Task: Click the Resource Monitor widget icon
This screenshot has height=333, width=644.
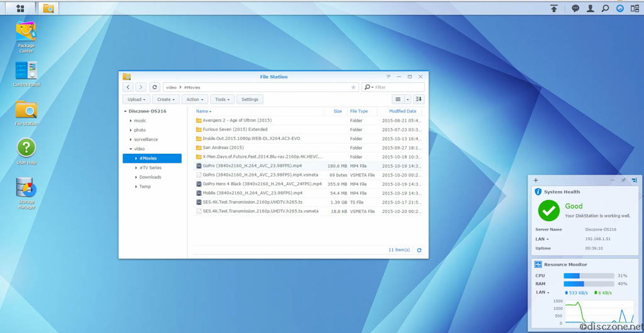Action: pos(538,265)
